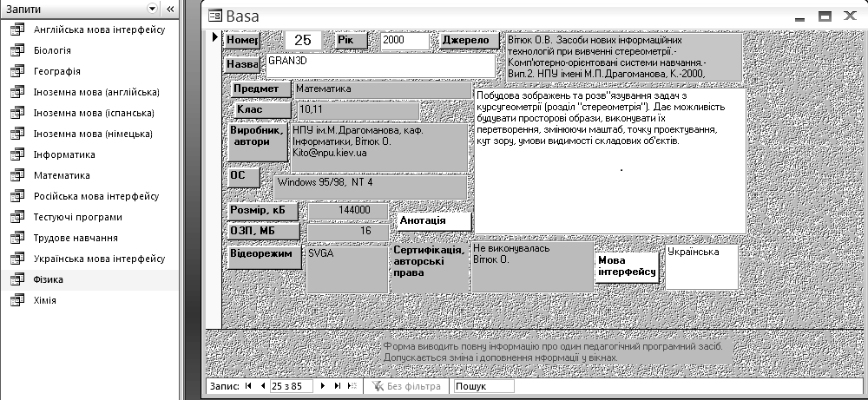
Task: Click the Трудове навчання query icon
Action: (17, 238)
